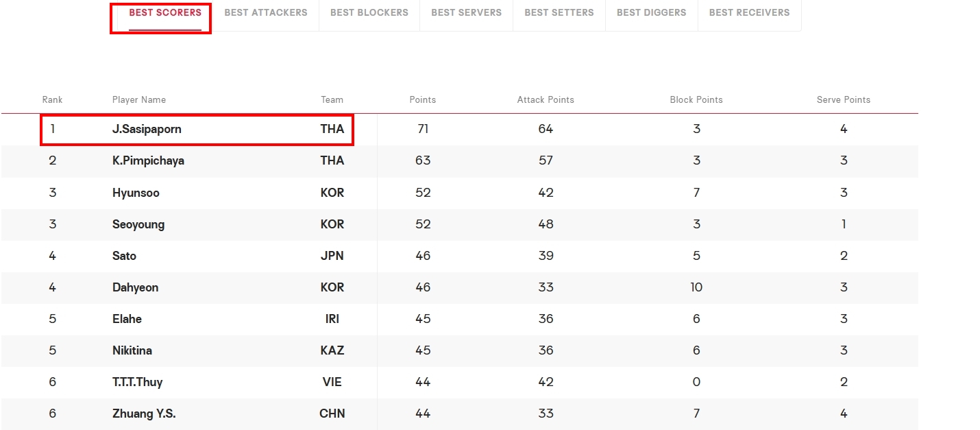Click Dahyeon in the scorers list
Screen dimensions: 980x430
[x=135, y=287]
